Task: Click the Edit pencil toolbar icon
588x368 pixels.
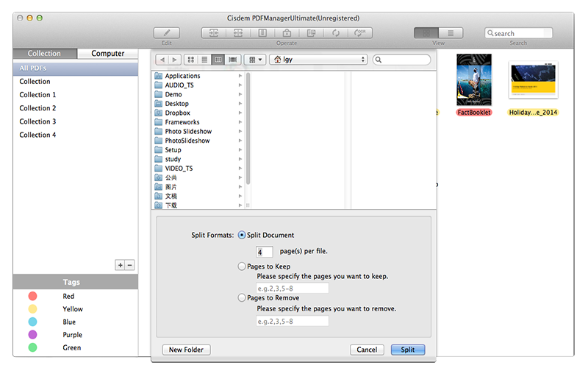Action: 167,33
